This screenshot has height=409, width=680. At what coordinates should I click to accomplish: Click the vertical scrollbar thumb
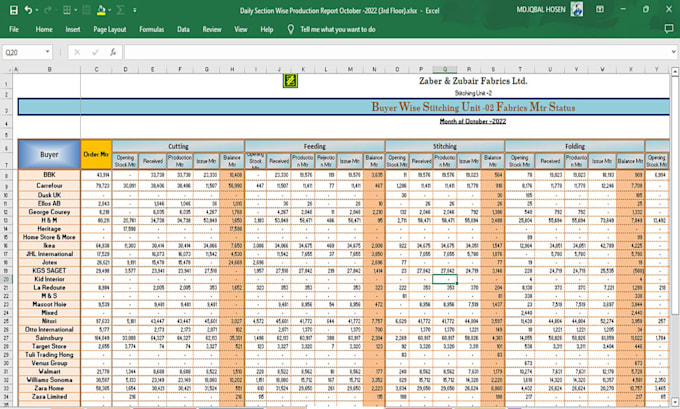coord(675,195)
